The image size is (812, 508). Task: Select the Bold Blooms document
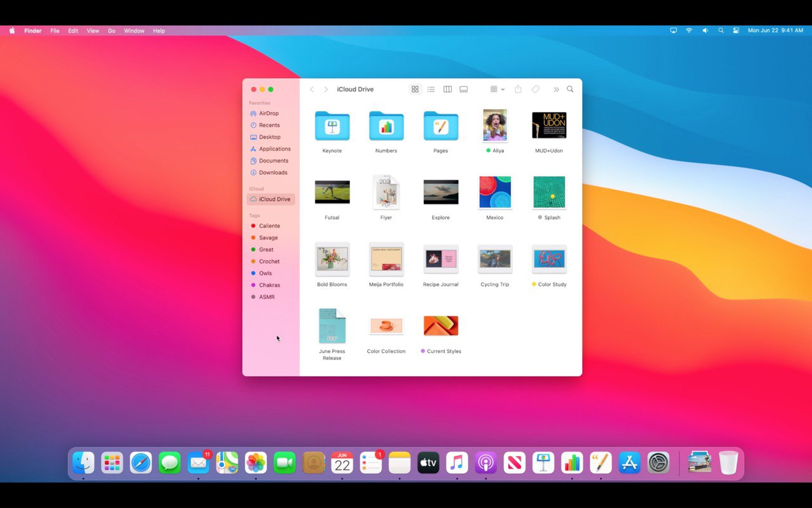coord(332,259)
